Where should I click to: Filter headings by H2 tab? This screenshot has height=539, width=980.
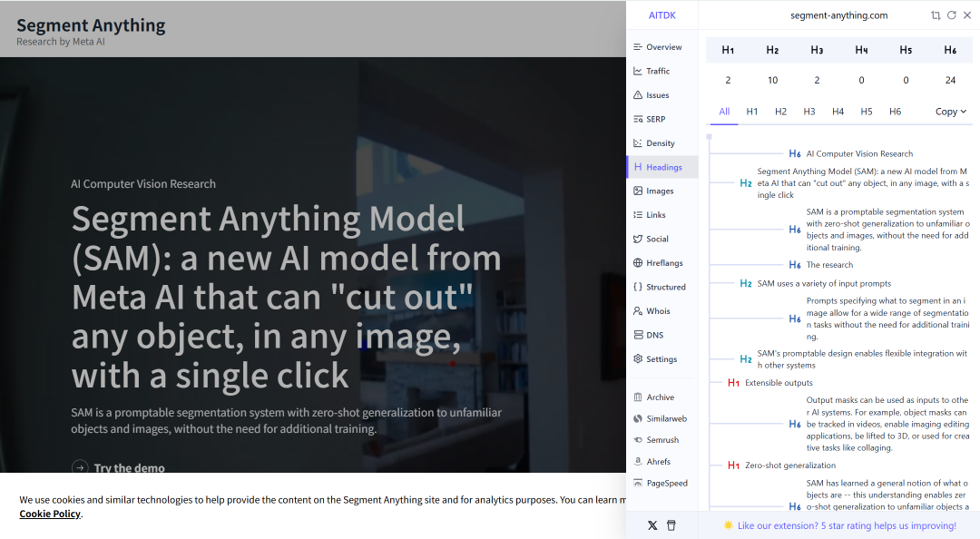pyautogui.click(x=780, y=112)
